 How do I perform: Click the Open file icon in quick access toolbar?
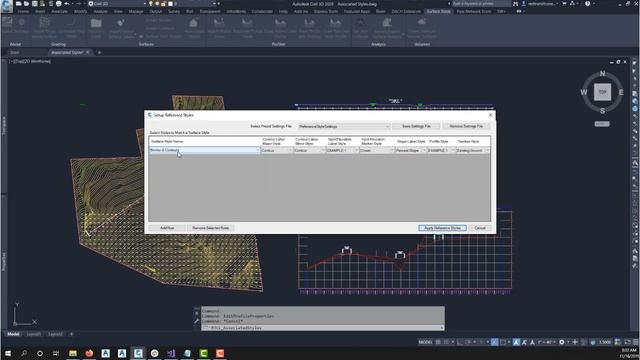pyautogui.click(x=27, y=4)
